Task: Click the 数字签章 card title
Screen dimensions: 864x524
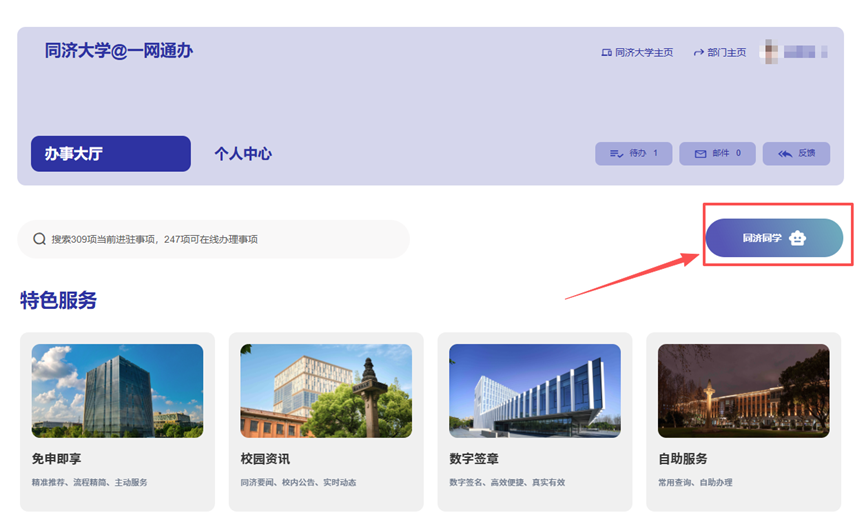Action: point(475,459)
